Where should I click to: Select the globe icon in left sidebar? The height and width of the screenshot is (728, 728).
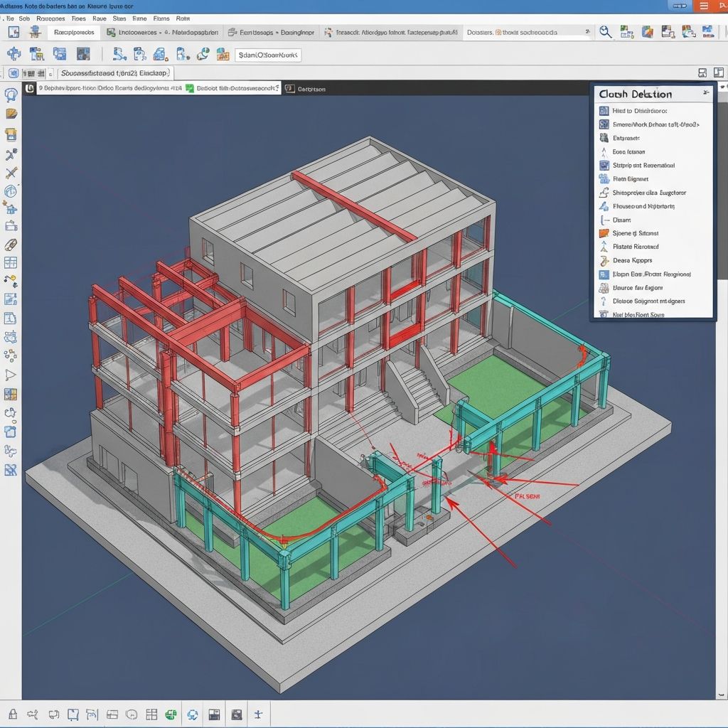pyautogui.click(x=11, y=192)
